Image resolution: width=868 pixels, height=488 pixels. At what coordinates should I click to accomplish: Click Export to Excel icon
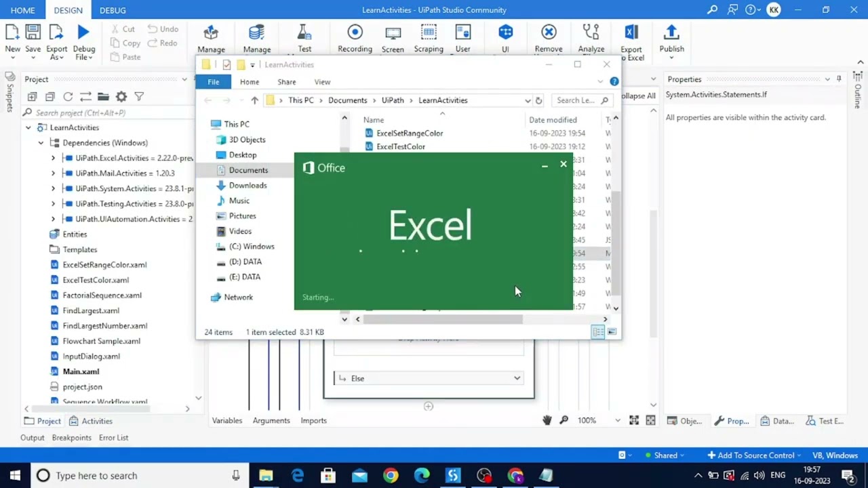pyautogui.click(x=631, y=32)
